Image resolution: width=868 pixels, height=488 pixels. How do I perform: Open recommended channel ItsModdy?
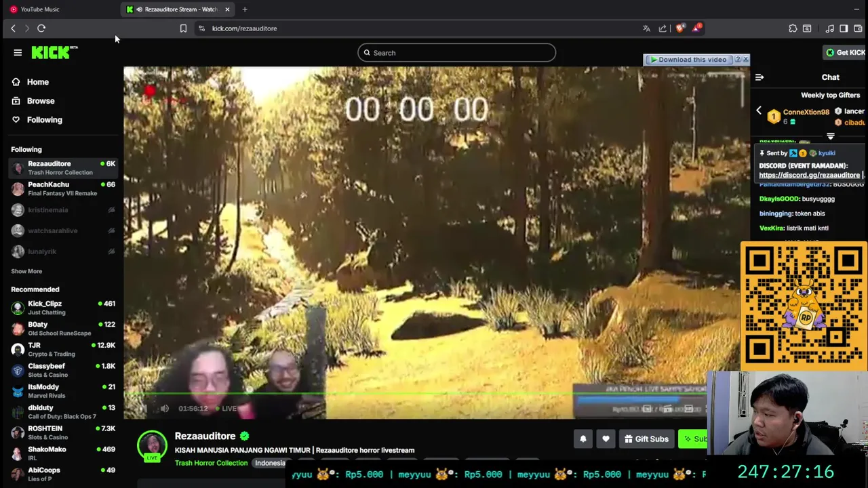(62, 391)
